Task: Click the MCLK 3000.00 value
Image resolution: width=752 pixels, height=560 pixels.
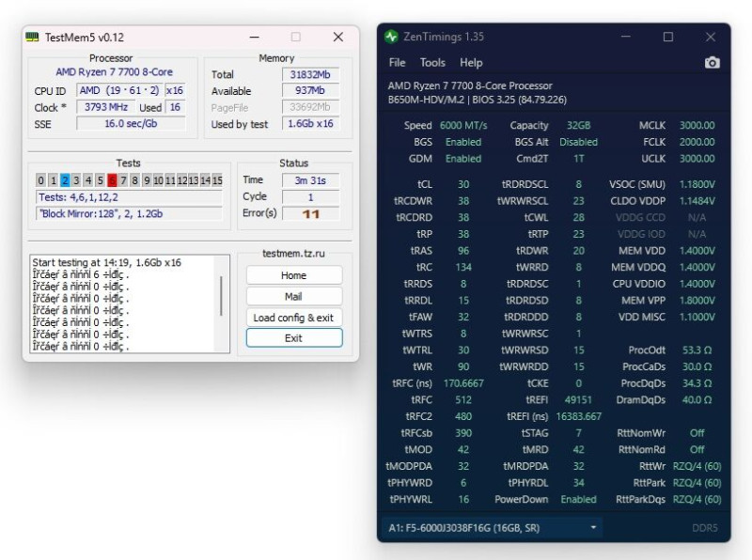Action: [697, 125]
